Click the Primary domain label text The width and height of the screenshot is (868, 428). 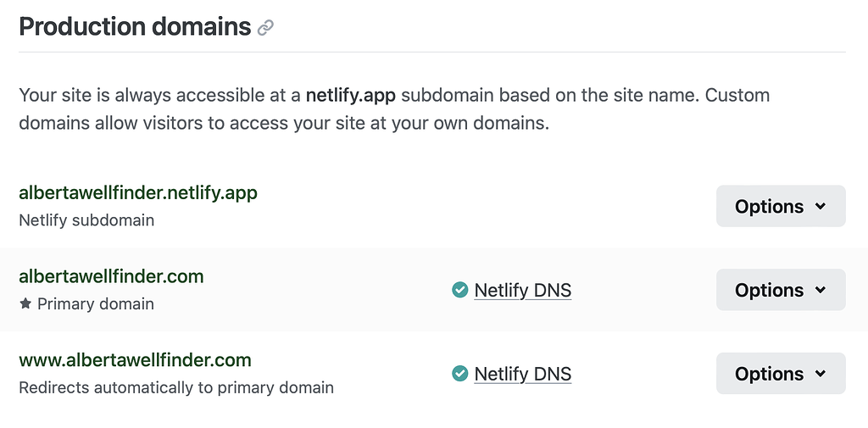(x=96, y=303)
